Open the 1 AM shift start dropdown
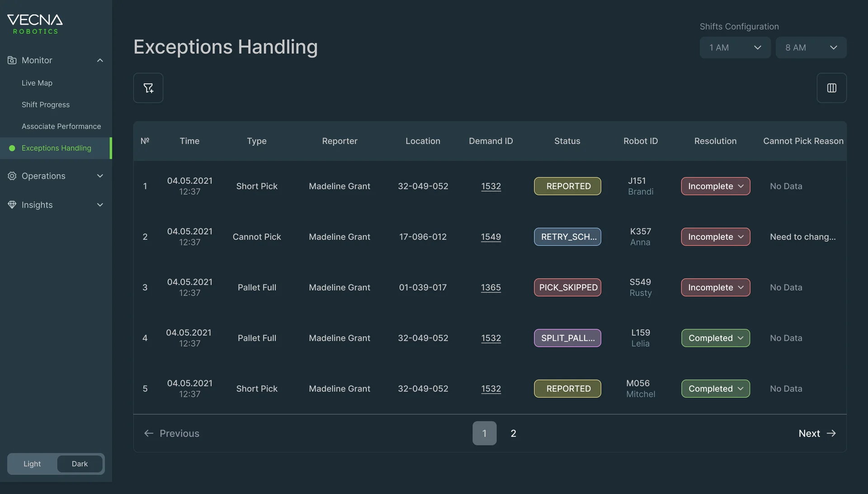 (x=735, y=47)
